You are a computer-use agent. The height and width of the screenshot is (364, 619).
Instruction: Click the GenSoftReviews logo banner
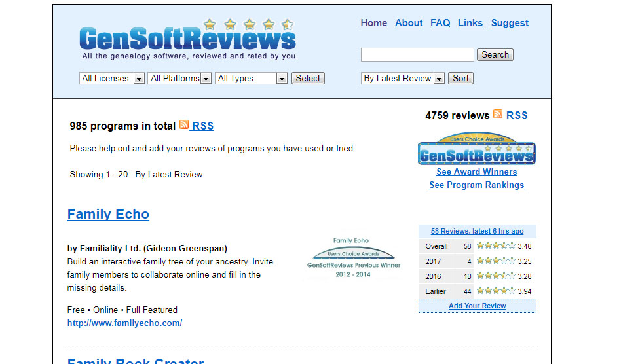pyautogui.click(x=188, y=39)
